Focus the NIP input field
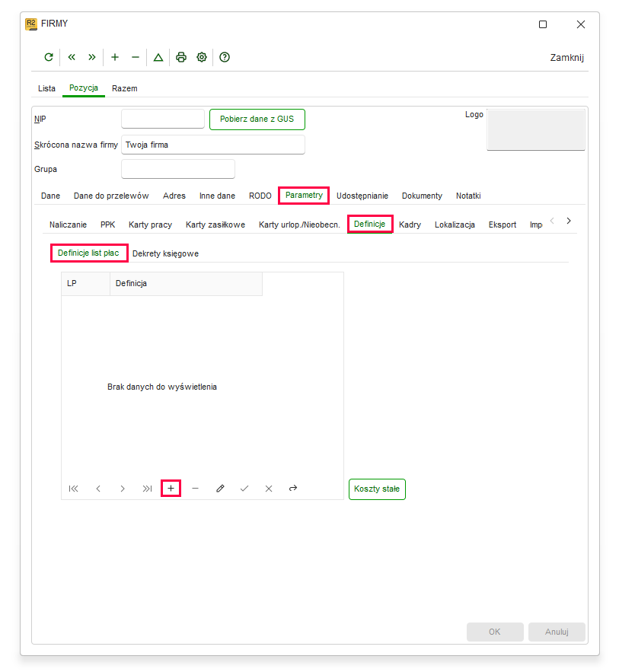Screen dimensions: 619x672 pos(163,119)
